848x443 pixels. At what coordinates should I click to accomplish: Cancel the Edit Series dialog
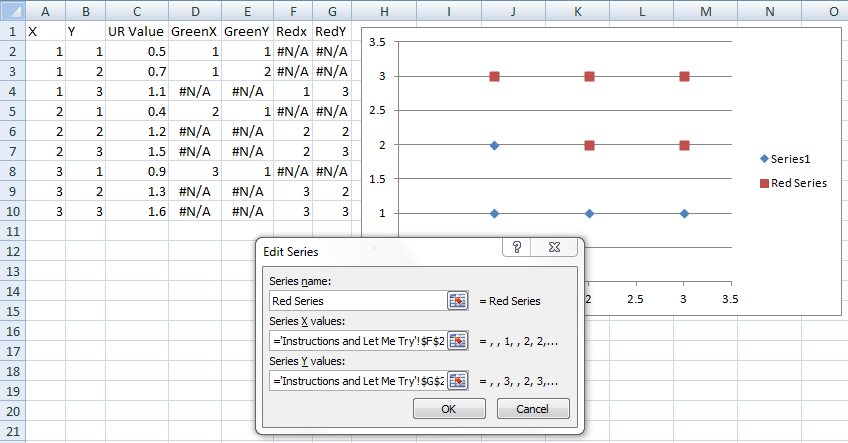click(533, 409)
